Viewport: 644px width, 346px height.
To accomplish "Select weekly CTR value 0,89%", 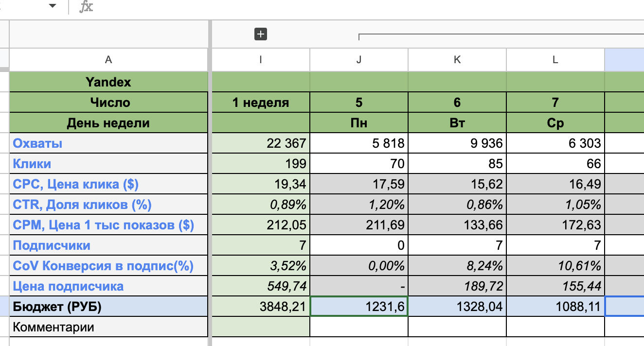I will [x=261, y=205].
